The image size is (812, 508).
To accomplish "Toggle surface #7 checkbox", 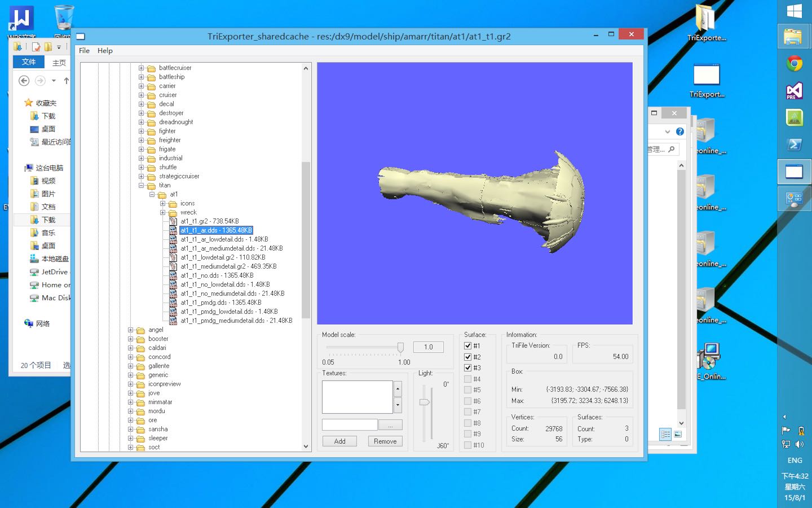I will [467, 411].
